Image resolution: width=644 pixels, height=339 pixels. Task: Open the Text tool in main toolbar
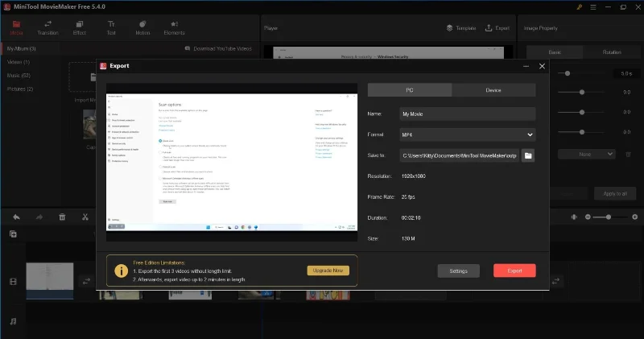[111, 27]
